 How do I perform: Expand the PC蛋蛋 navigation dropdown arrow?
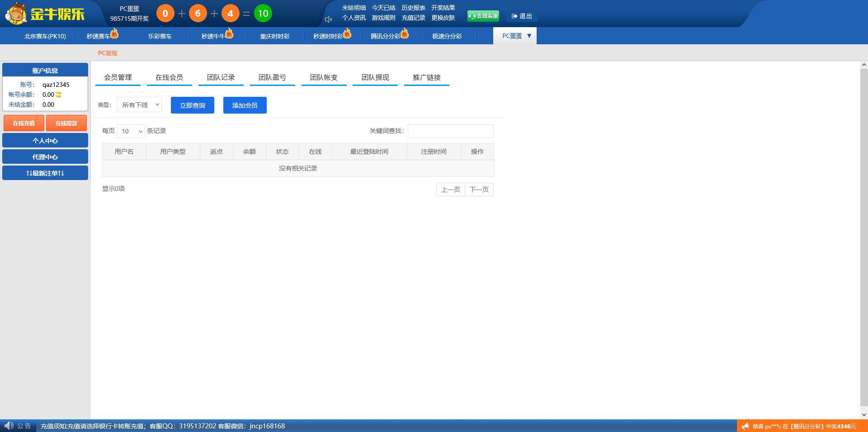[x=530, y=35]
